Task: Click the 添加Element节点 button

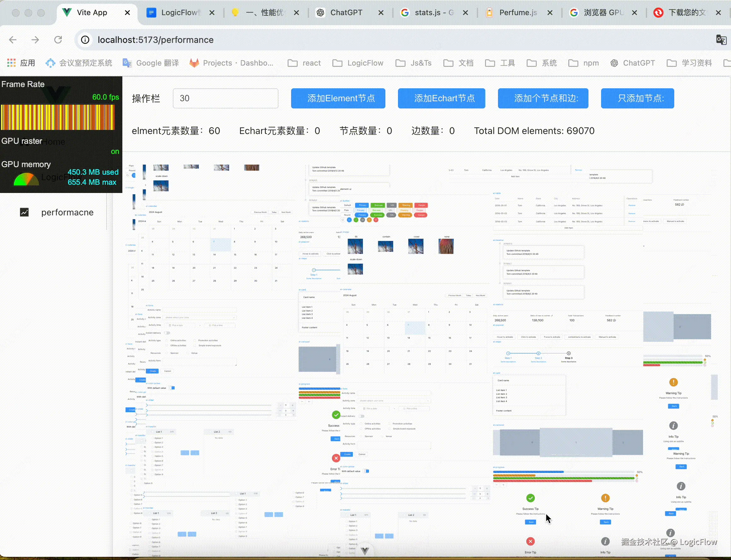Action: tap(338, 98)
